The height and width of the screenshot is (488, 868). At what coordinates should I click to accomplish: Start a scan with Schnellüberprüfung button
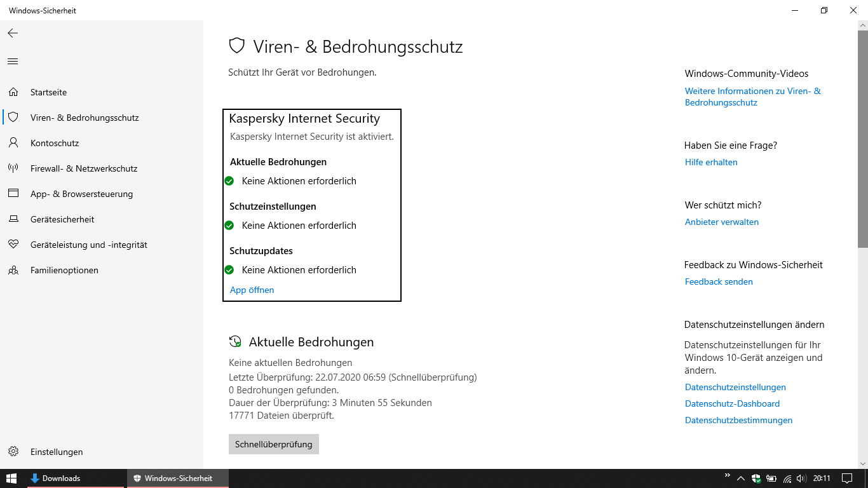274,444
